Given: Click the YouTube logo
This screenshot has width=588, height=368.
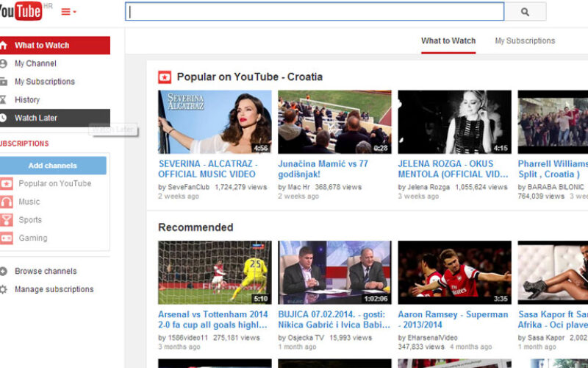Looking at the screenshot, I should coord(21,11).
